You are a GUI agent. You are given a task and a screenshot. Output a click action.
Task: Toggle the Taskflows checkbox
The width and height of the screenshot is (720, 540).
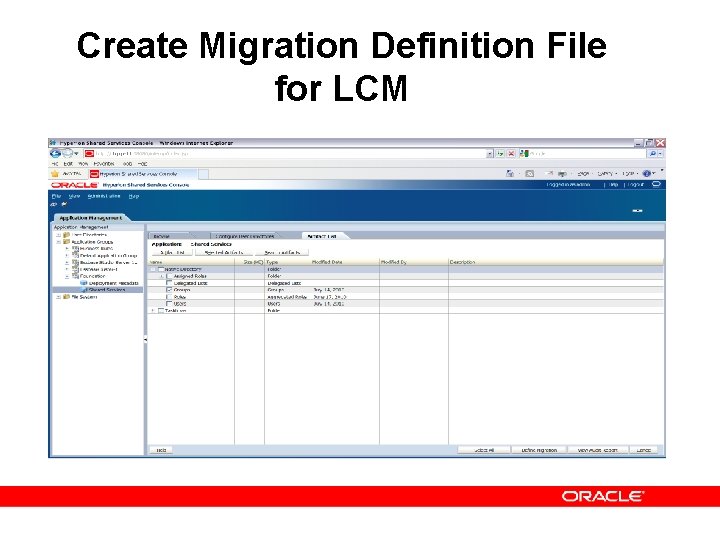[x=161, y=311]
